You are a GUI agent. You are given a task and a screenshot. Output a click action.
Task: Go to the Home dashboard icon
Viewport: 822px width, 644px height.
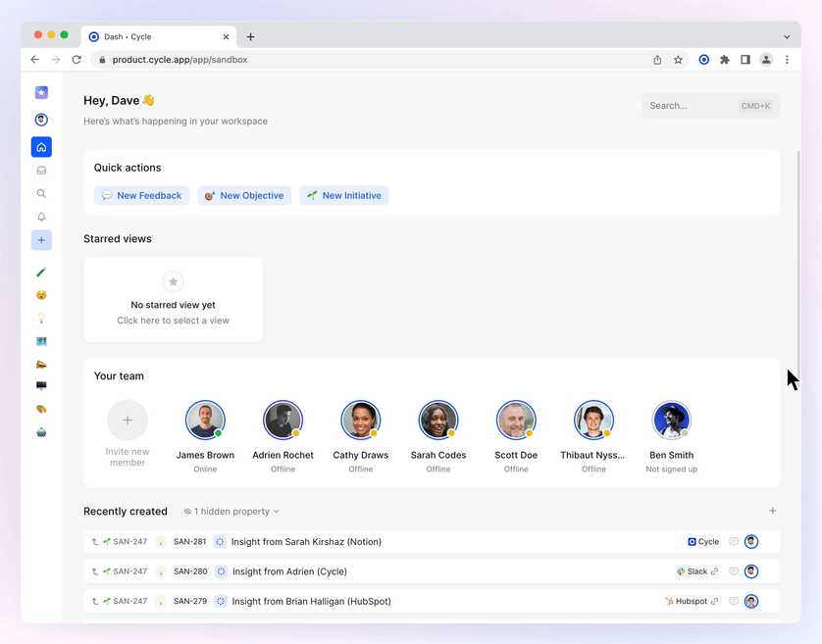(x=41, y=147)
